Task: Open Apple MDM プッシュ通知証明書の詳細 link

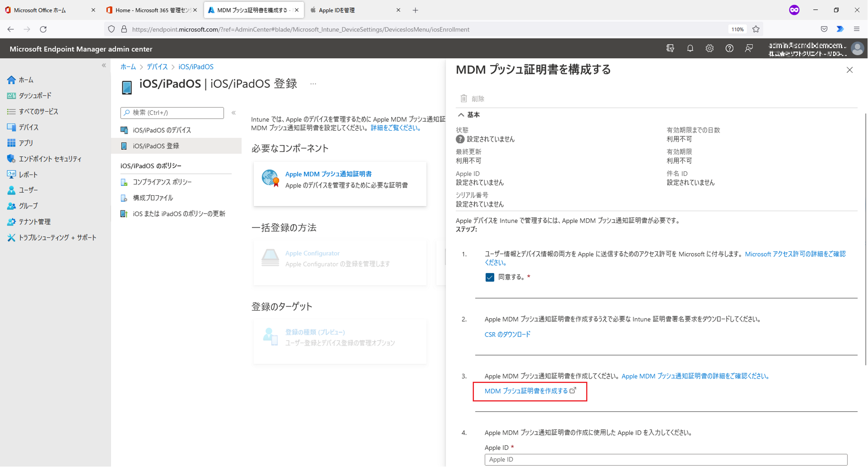Action: [x=696, y=376]
